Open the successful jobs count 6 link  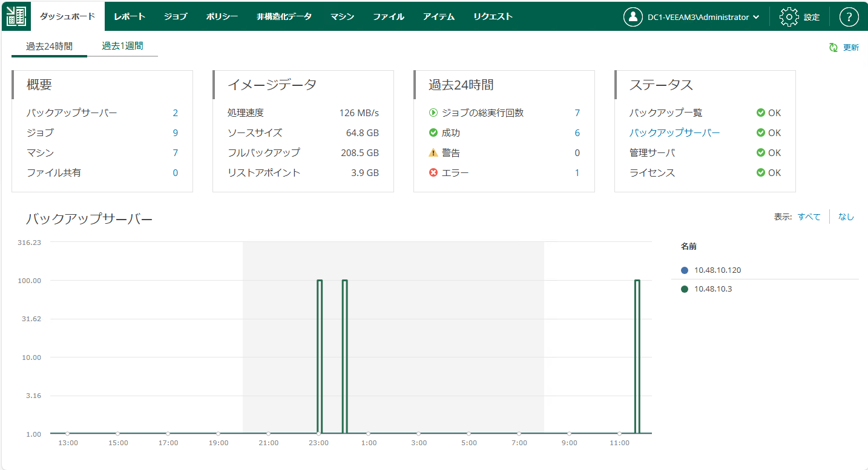coord(577,132)
